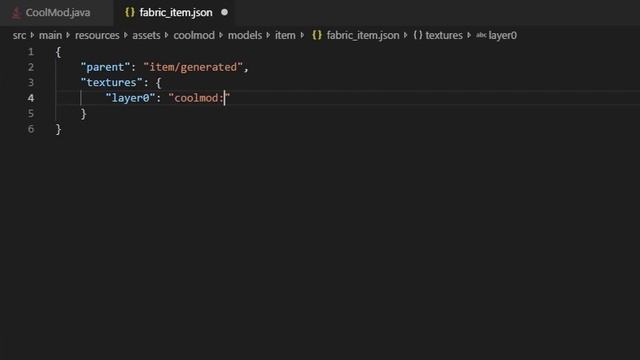The height and width of the screenshot is (360, 640).
Task: Place cursor in "item/generated" value
Action: click(x=193, y=67)
